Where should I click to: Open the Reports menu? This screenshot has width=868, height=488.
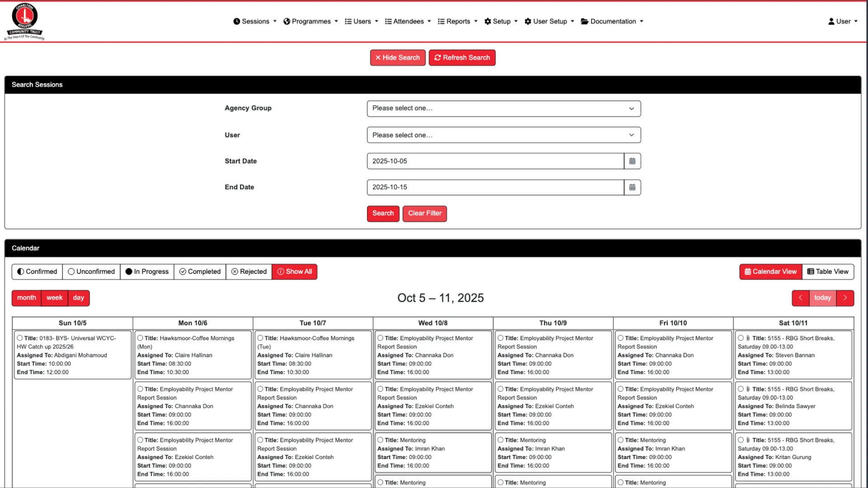tap(458, 22)
